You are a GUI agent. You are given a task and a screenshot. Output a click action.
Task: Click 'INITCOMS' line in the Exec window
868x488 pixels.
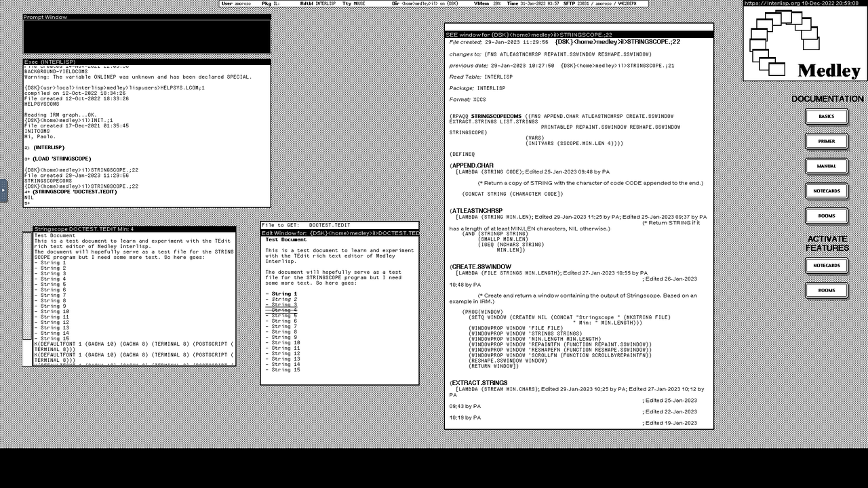37,131
